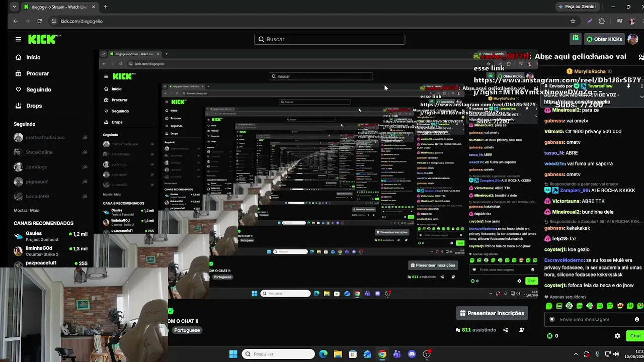Open the emoji picker in the message box
The height and width of the screenshot is (362, 644).
point(636,319)
